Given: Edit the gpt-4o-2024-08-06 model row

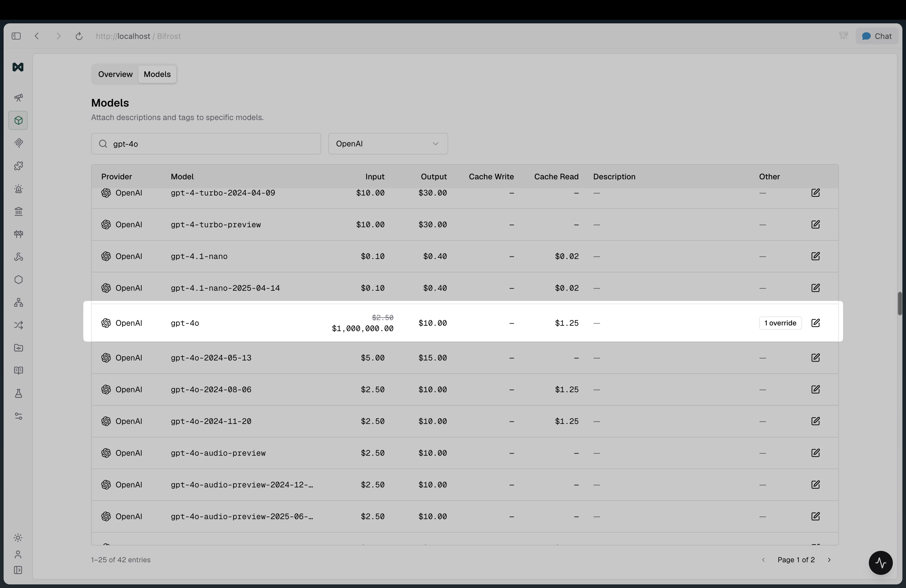Looking at the screenshot, I should tap(816, 390).
